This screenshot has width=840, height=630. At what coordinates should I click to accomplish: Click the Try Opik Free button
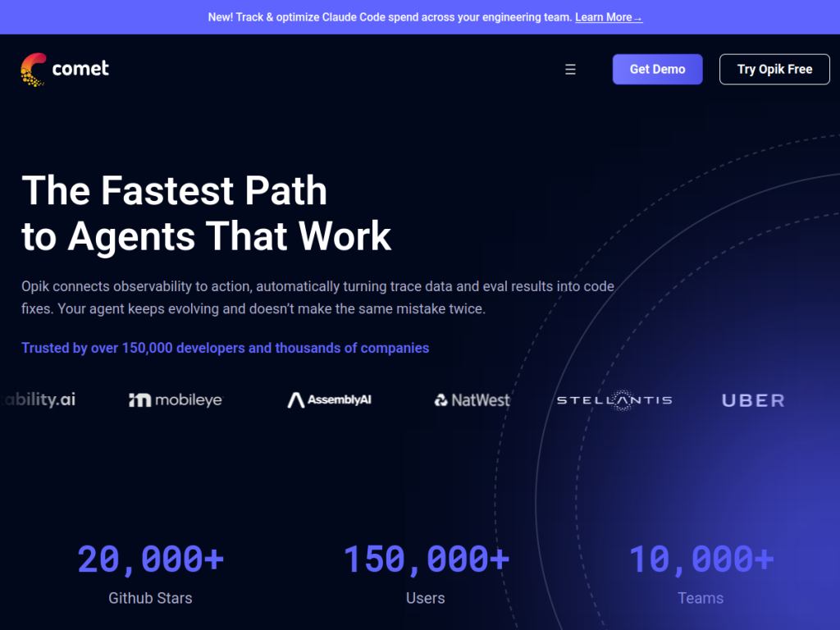point(774,69)
